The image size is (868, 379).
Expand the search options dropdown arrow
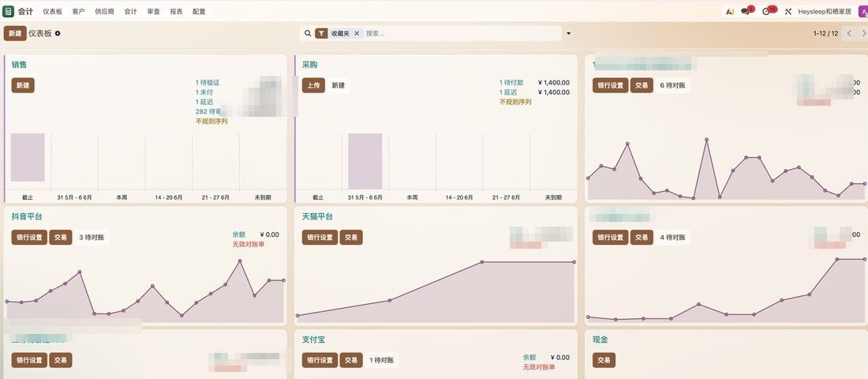568,33
